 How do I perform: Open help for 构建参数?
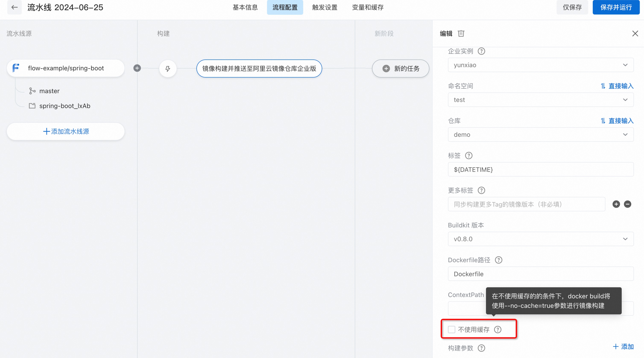click(x=481, y=348)
